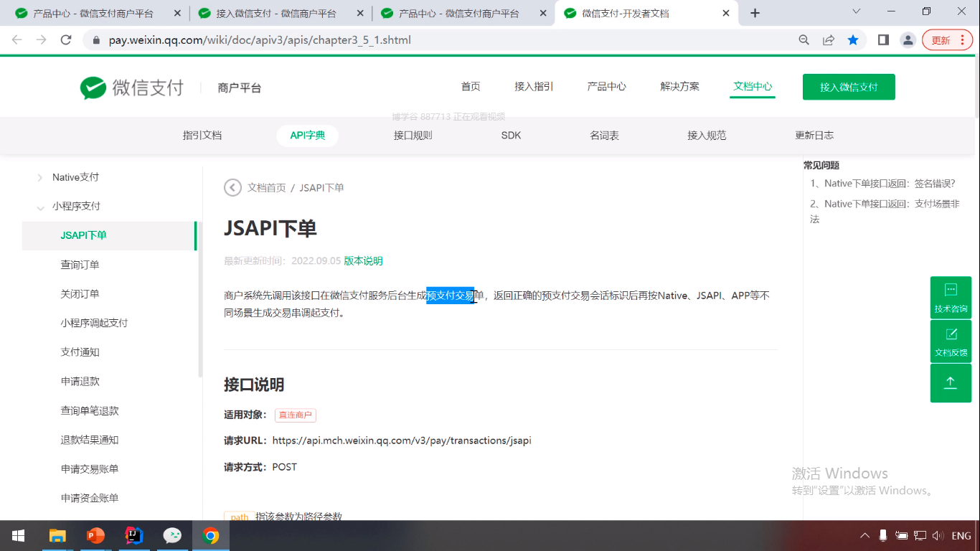The image size is (980, 551).
Task: Open PowerPoint from the taskbar
Action: 95,535
